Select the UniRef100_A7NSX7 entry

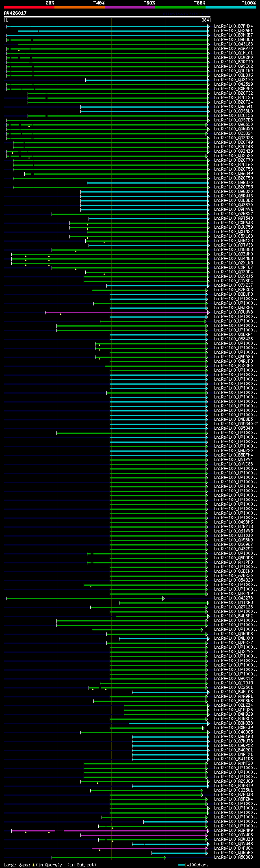tap(233, 214)
